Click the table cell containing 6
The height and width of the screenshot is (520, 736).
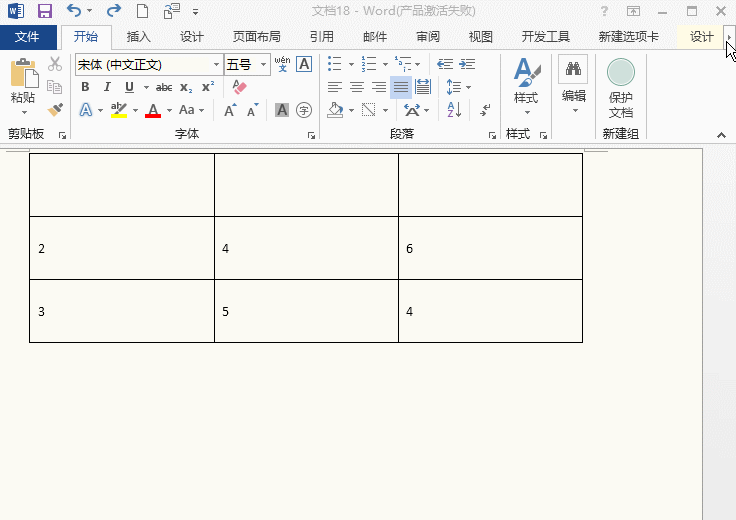pos(491,248)
